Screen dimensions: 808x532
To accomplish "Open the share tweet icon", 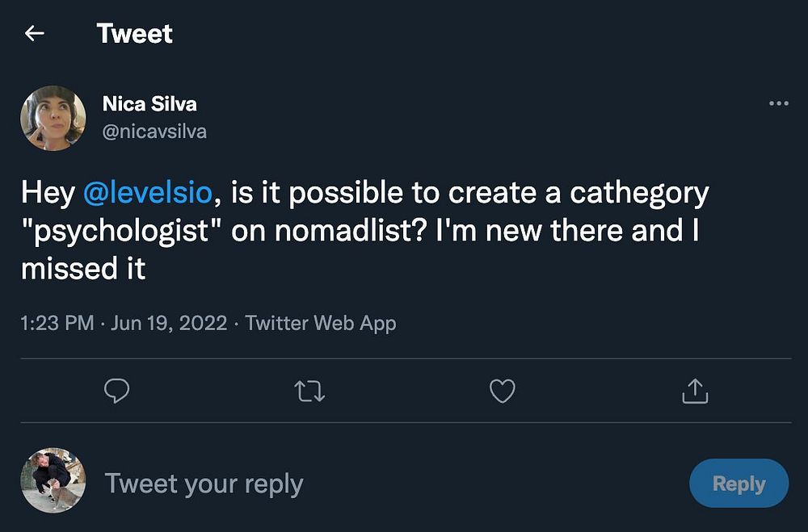I will [x=695, y=392].
